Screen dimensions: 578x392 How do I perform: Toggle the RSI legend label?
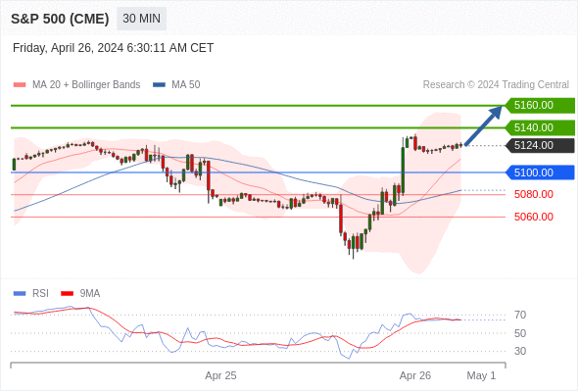[40, 293]
